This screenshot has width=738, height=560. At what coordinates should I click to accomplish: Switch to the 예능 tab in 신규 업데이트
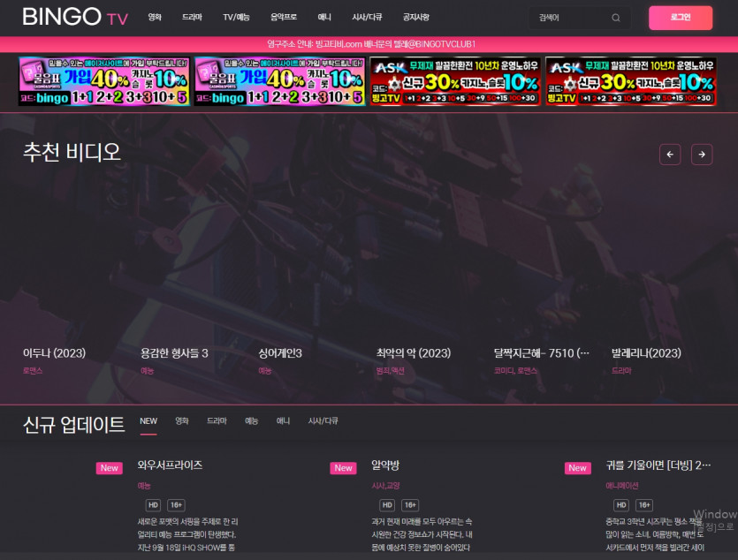point(252,421)
